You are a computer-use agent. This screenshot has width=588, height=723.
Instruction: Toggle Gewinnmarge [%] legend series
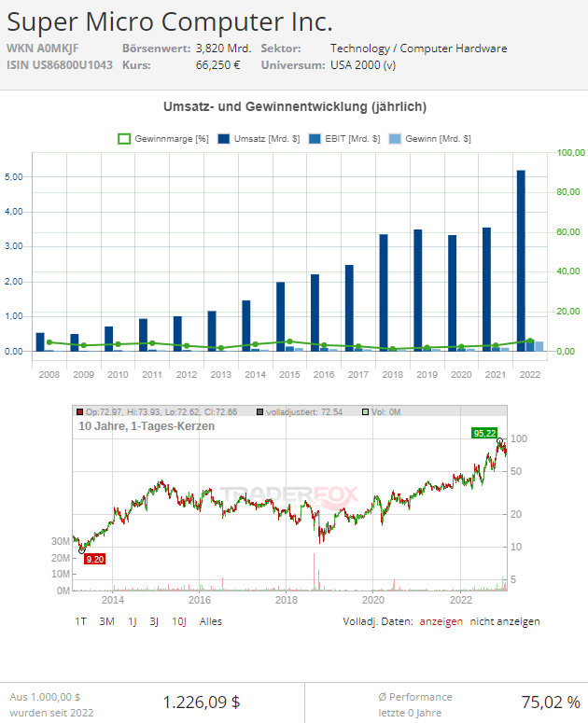click(163, 139)
